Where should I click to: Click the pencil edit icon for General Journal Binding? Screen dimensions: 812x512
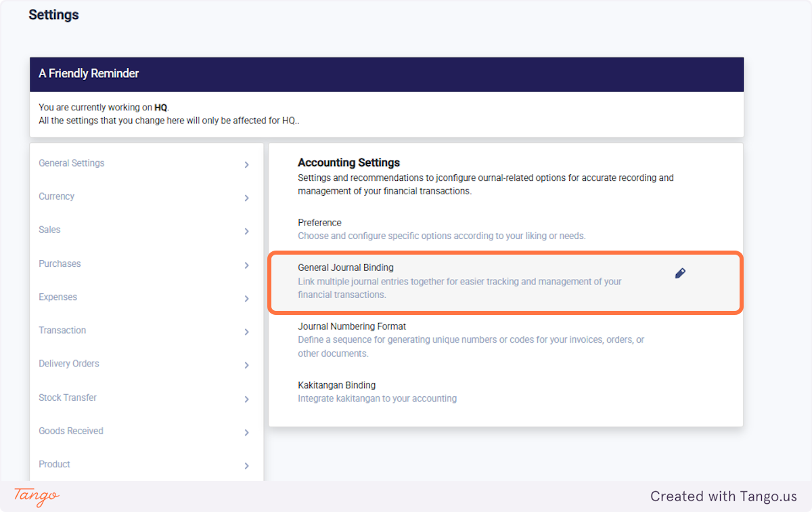click(x=680, y=274)
